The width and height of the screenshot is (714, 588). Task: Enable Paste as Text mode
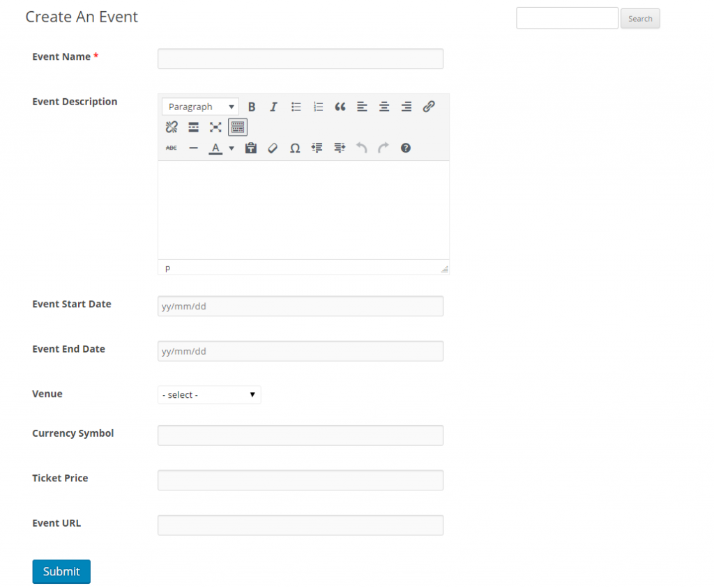[x=250, y=148]
